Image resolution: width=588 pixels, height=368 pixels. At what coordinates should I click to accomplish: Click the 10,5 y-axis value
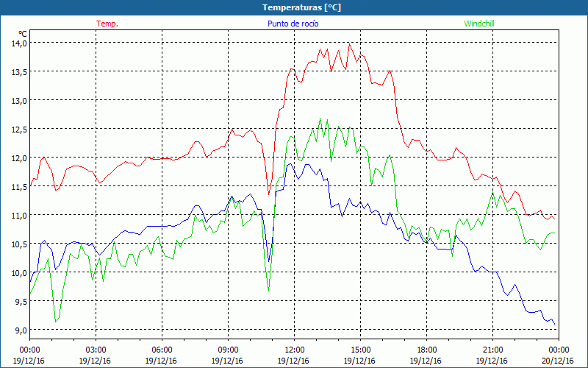[19, 244]
